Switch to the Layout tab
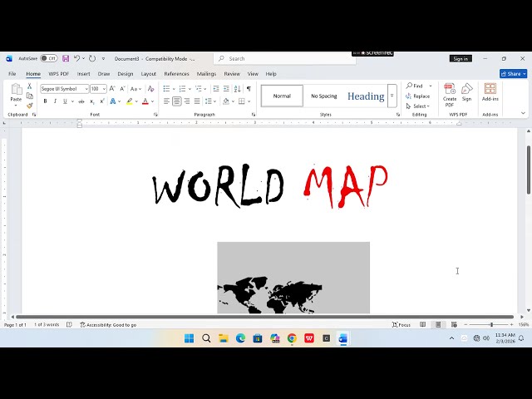This screenshot has width=532, height=399. pos(148,74)
